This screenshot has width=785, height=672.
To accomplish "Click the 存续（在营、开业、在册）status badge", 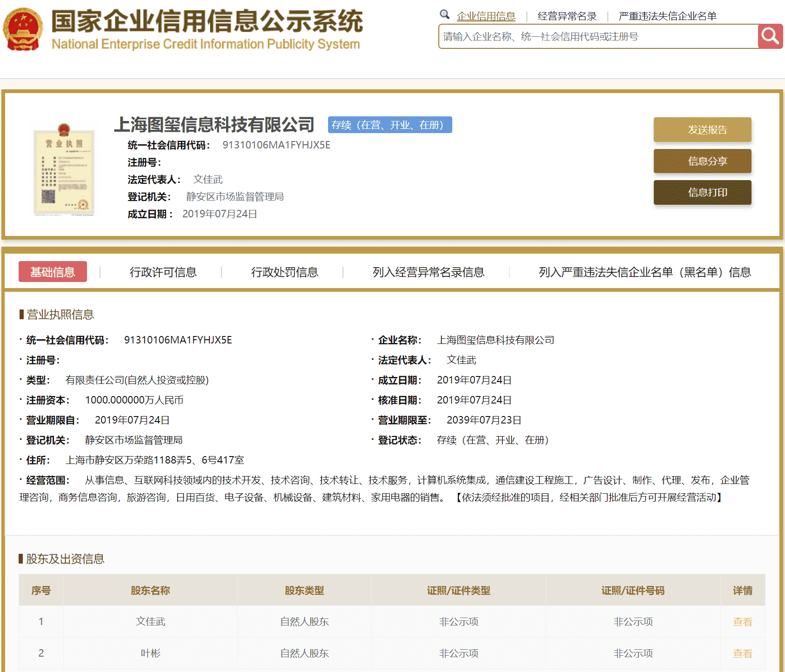I will coord(390,125).
